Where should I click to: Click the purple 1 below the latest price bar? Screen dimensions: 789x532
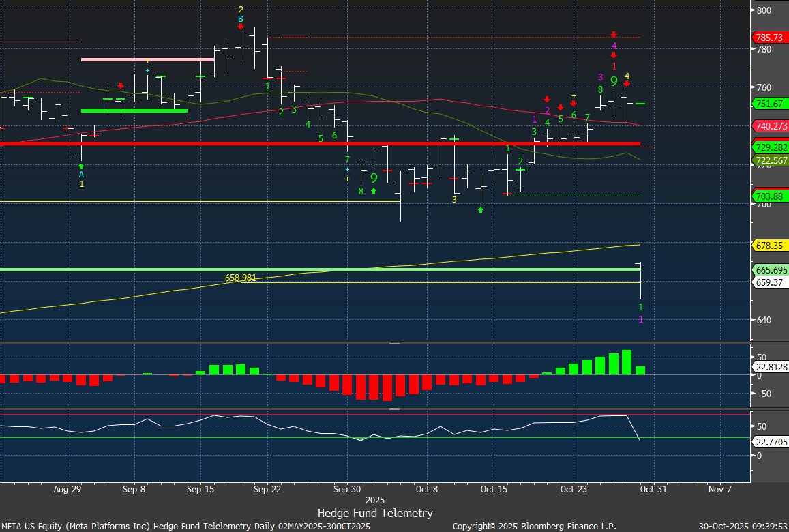(640, 319)
